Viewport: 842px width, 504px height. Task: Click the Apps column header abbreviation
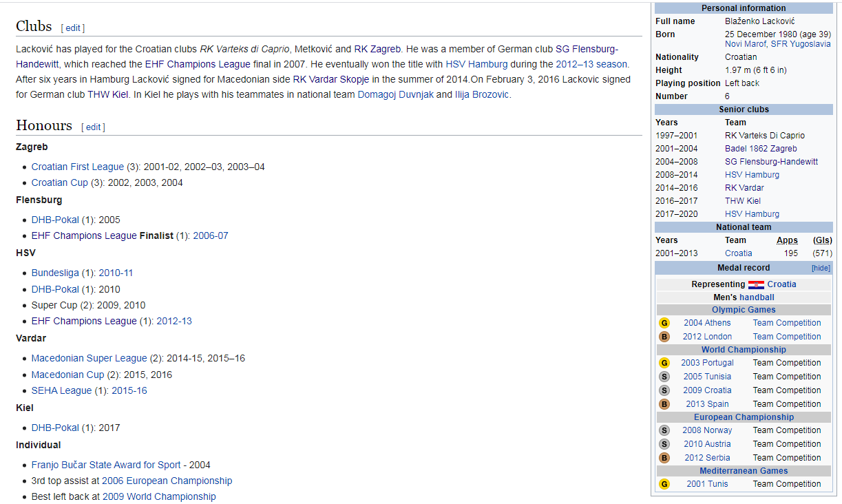tap(787, 240)
